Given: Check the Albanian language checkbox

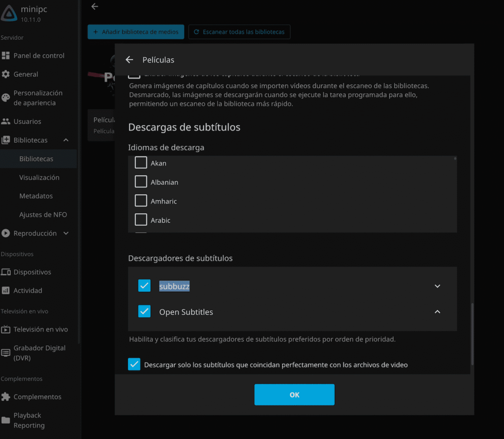Looking at the screenshot, I should pos(141,182).
